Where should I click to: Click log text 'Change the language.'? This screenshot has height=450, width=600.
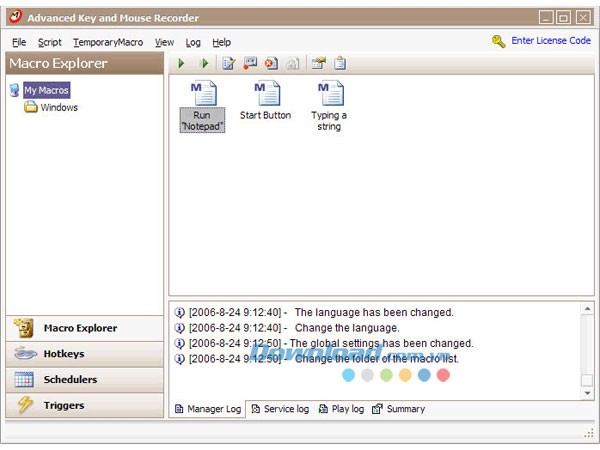pyautogui.click(x=347, y=328)
